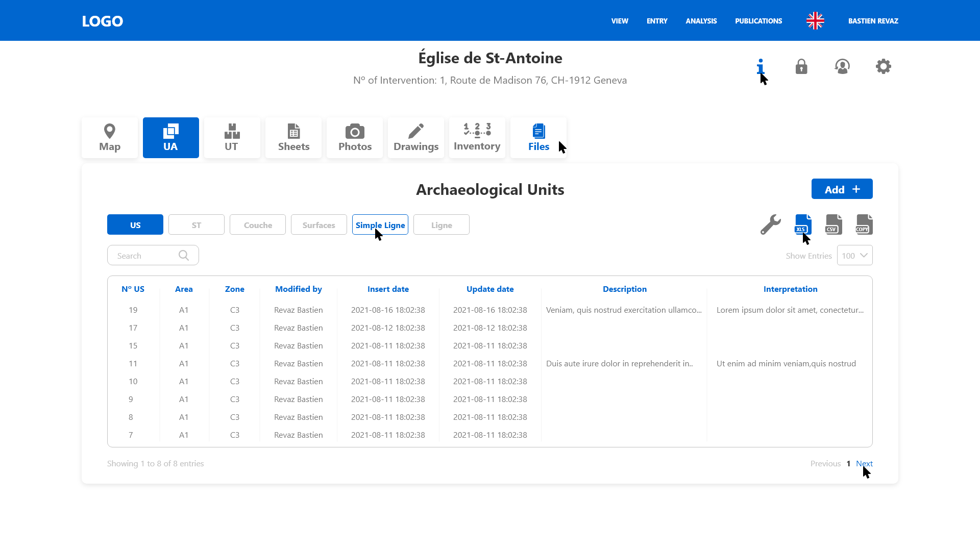Open settings gear icon
The width and height of the screenshot is (980, 551).
(x=884, y=66)
